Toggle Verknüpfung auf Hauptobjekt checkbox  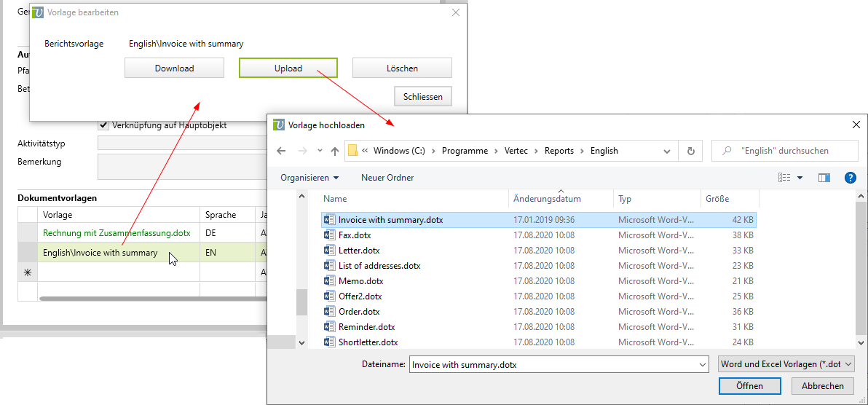103,125
